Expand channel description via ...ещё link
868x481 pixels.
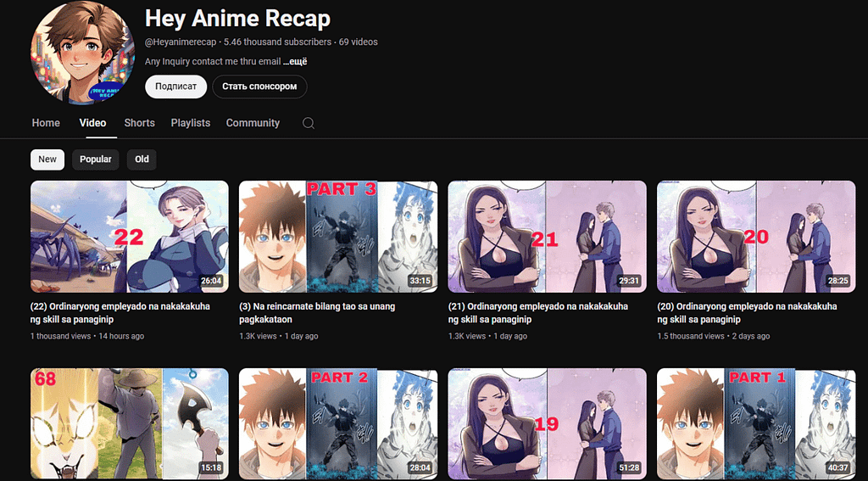[295, 62]
